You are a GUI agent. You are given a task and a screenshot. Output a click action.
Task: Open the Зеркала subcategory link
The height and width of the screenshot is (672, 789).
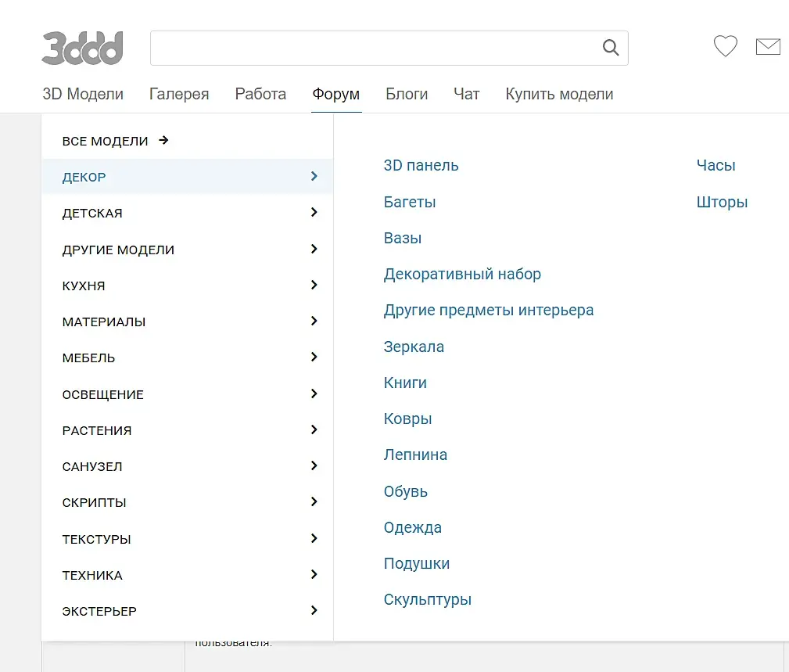pos(414,347)
